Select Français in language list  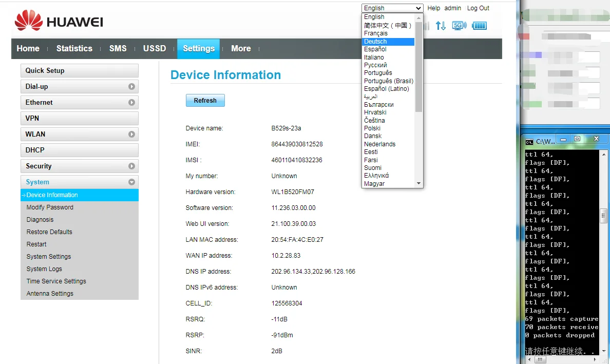click(388, 33)
